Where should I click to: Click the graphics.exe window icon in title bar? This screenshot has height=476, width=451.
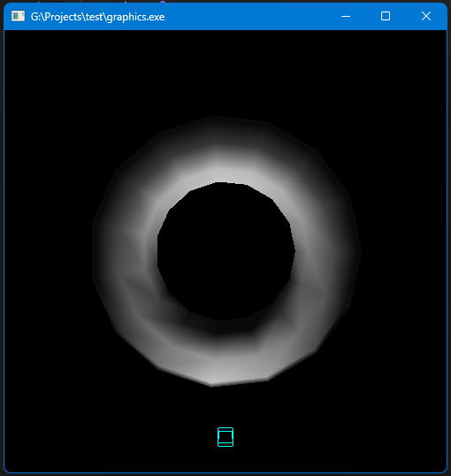point(18,16)
